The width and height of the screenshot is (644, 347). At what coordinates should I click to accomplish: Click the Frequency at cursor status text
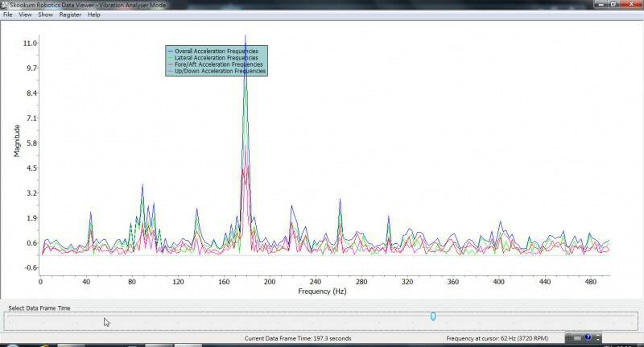pyautogui.click(x=497, y=338)
